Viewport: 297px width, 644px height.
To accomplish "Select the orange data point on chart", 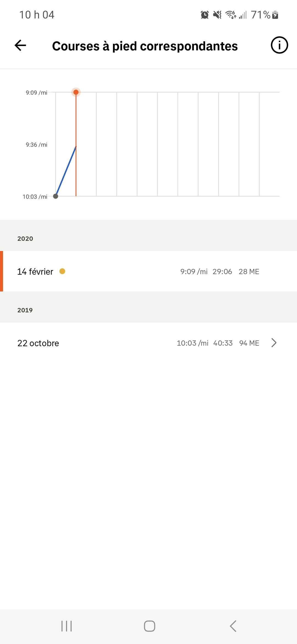I will point(76,92).
